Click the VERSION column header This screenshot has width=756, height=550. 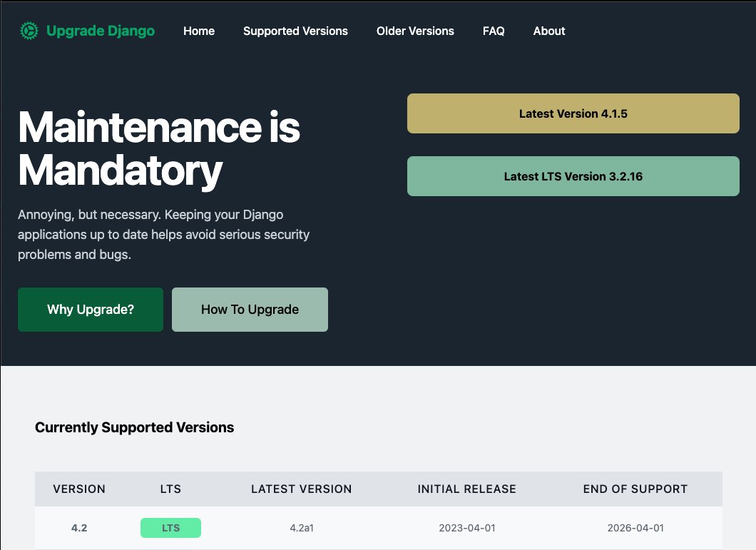[79, 489]
